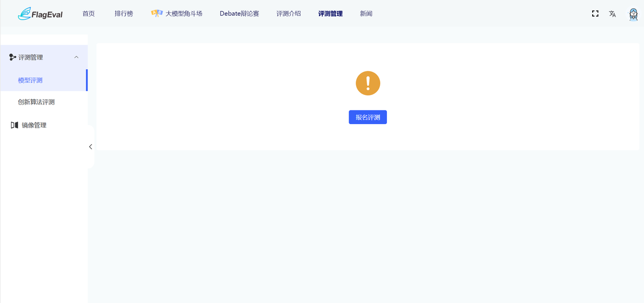Toggle fullscreen mode icon

[595, 14]
